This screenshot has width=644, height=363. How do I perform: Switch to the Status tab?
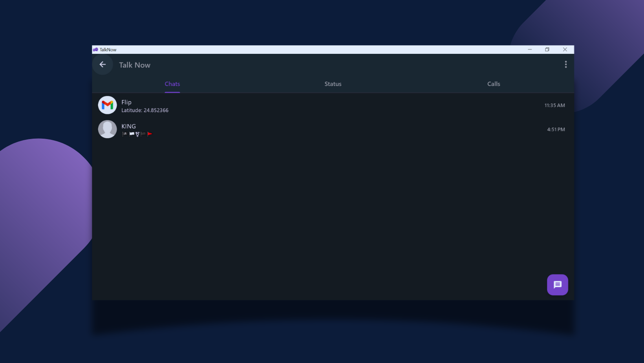[x=333, y=84]
